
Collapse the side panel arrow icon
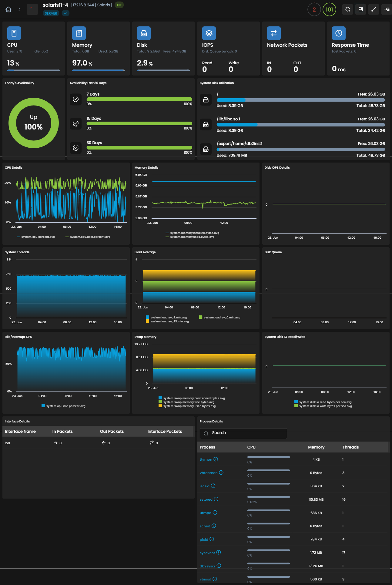pyautogui.click(x=387, y=9)
